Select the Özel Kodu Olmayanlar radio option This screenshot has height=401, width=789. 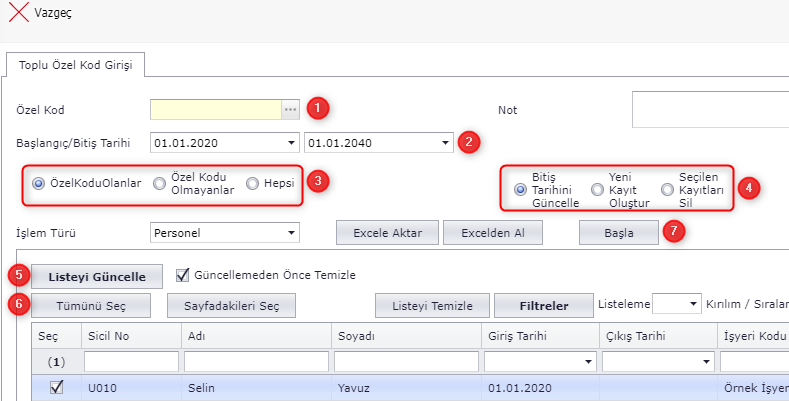pyautogui.click(x=160, y=184)
